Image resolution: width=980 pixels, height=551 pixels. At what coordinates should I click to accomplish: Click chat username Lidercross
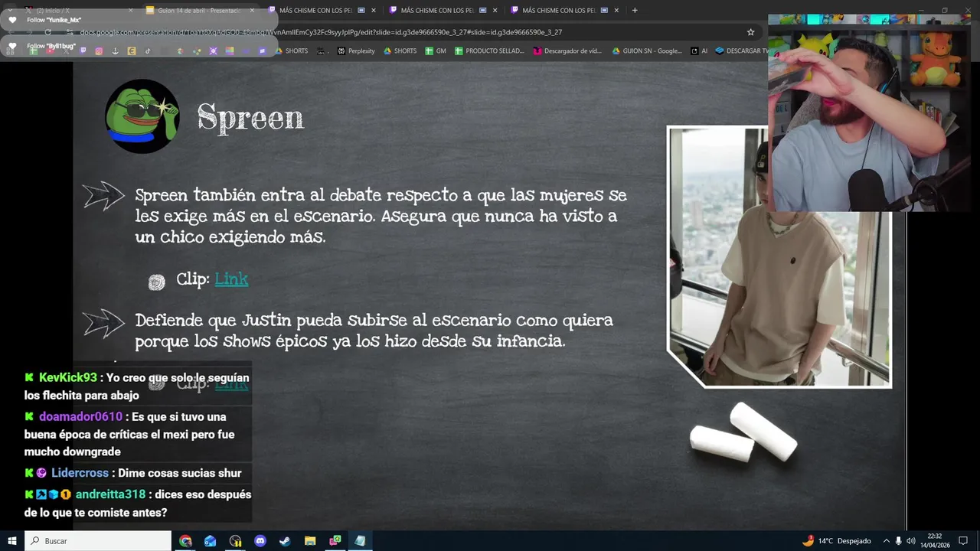(x=80, y=473)
